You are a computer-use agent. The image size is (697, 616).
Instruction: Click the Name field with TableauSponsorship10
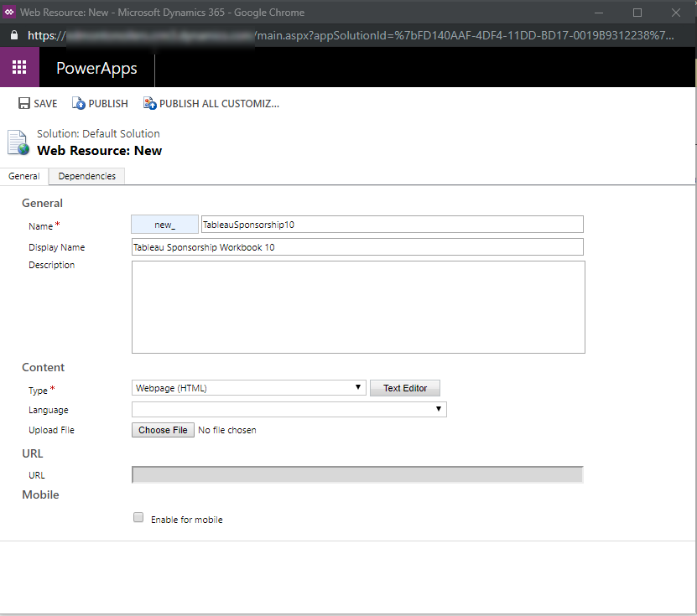coord(392,225)
